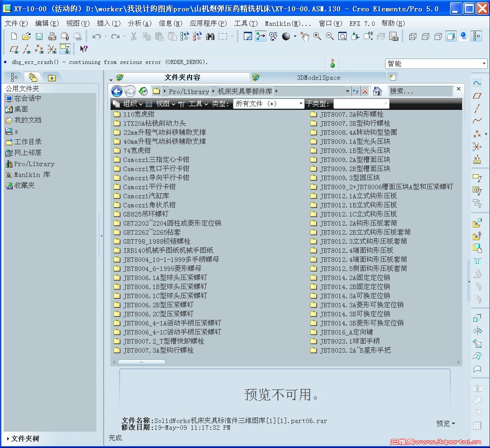Click the Copy icon

(147, 36)
